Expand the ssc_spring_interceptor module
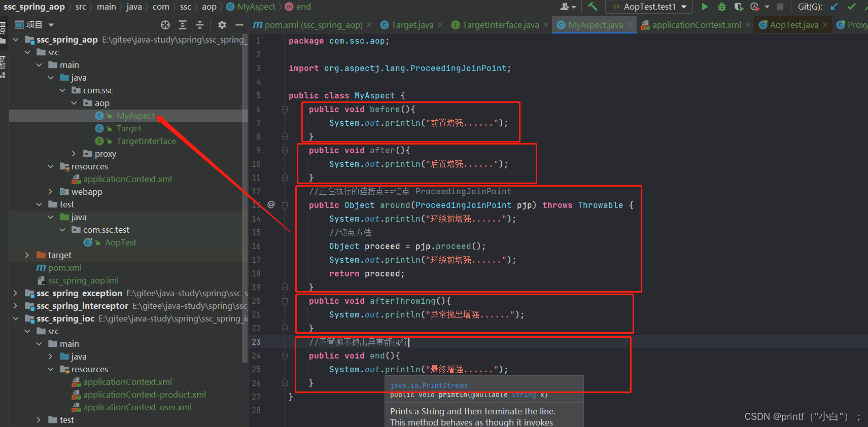Viewport: 868px width, 427px height. (16, 306)
